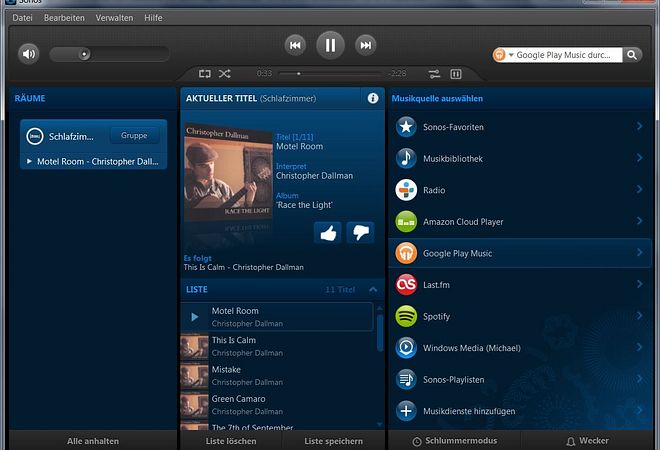Viewport: 660px width, 450px height.
Task: Click Musikdienste hinzufügen label
Action: tap(469, 411)
